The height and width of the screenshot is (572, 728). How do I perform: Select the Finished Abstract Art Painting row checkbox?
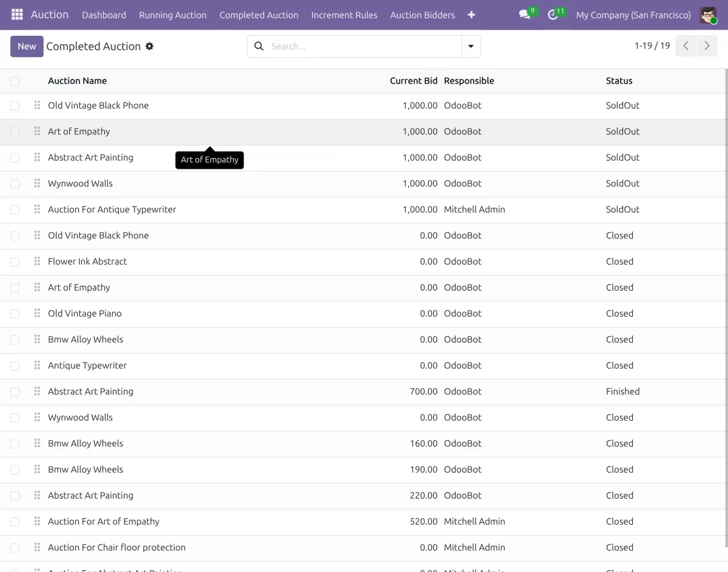[x=15, y=392]
